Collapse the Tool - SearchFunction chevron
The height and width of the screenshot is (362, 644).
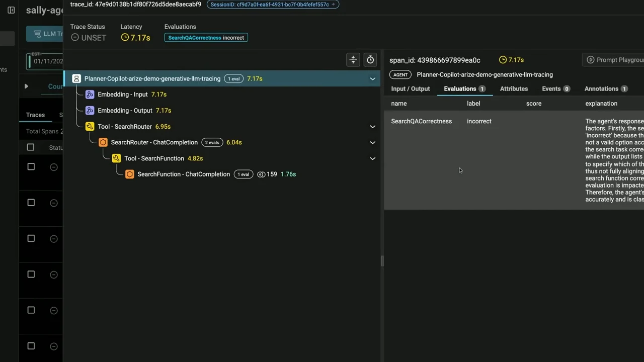click(x=372, y=158)
